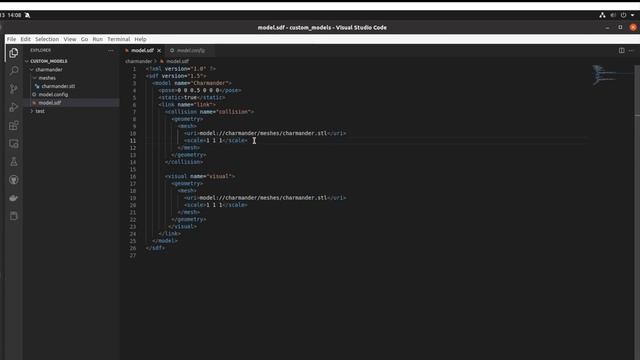The width and height of the screenshot is (640, 360).
Task: Click the clock in the top bar
Action: click(14, 15)
